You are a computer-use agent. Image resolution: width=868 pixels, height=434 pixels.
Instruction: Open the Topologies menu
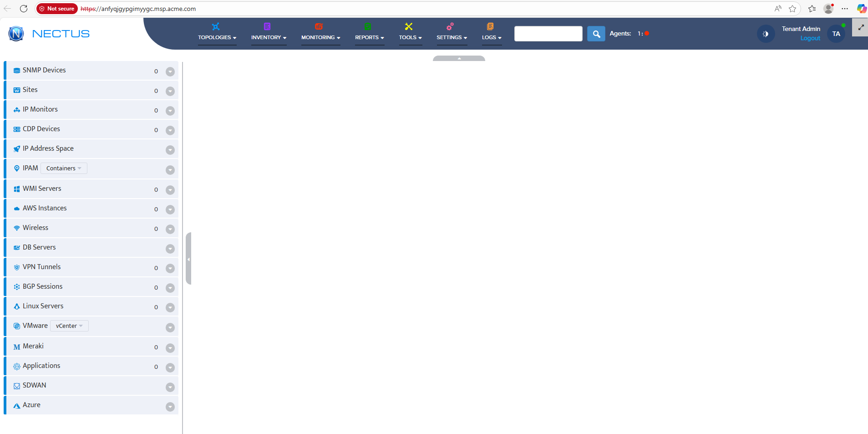click(217, 37)
